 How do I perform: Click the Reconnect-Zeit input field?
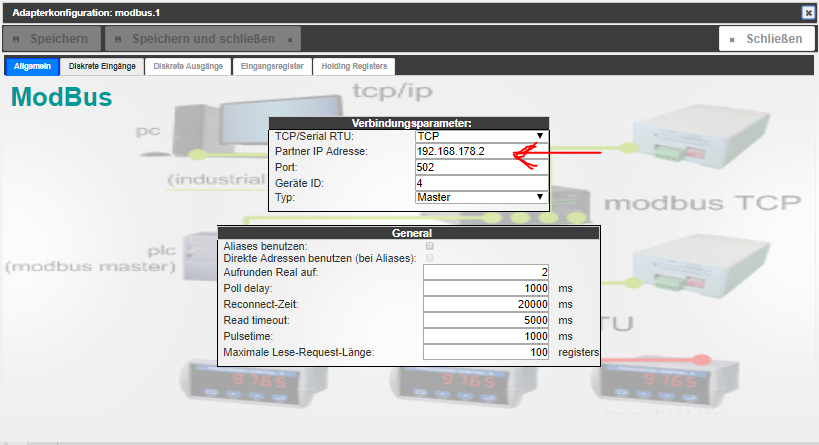pos(486,304)
